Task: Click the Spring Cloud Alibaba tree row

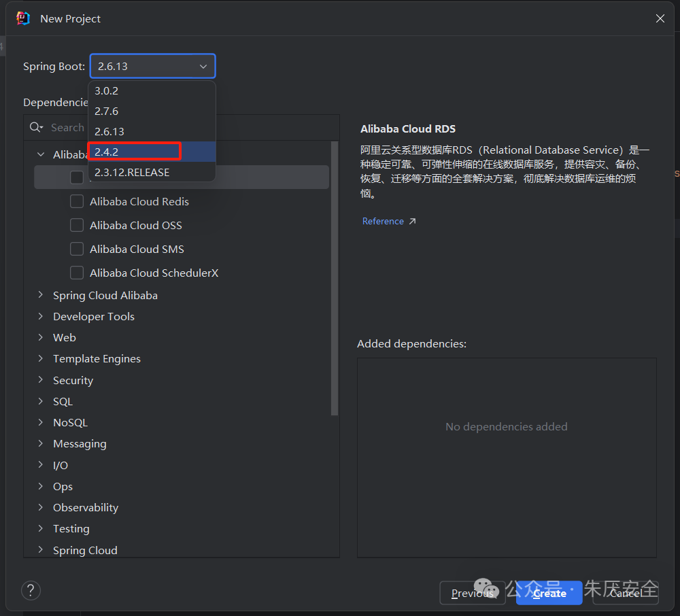Action: (182, 295)
